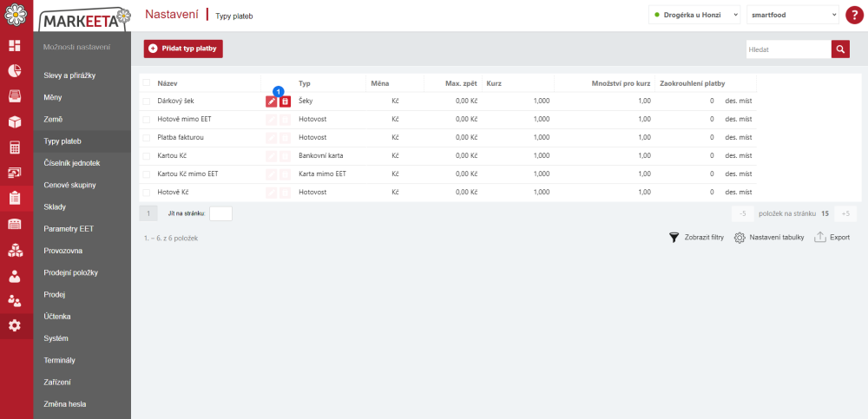Screen dimensions: 868x419
Task: Open Nastavení tabulky
Action: (x=777, y=238)
